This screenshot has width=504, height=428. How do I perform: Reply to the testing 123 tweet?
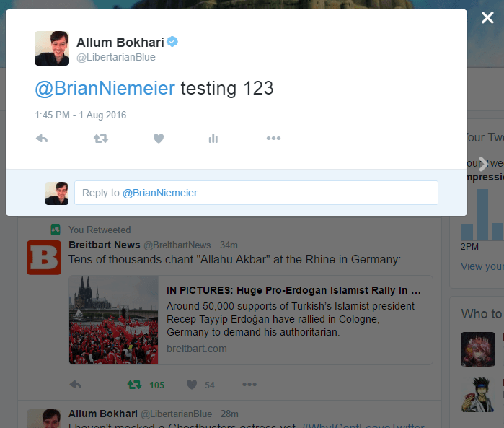pyautogui.click(x=42, y=139)
